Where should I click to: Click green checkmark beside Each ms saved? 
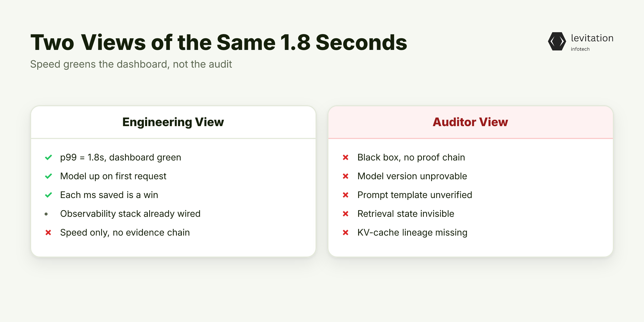click(x=48, y=195)
